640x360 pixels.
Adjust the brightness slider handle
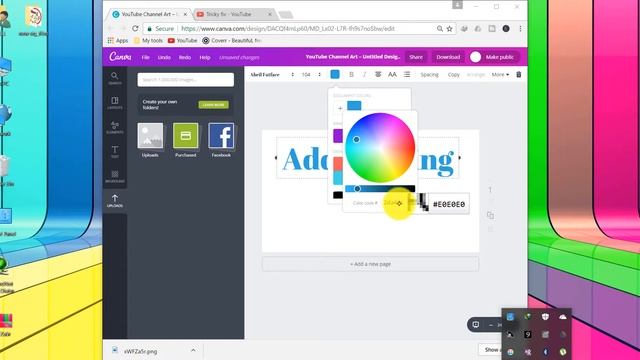(358, 189)
